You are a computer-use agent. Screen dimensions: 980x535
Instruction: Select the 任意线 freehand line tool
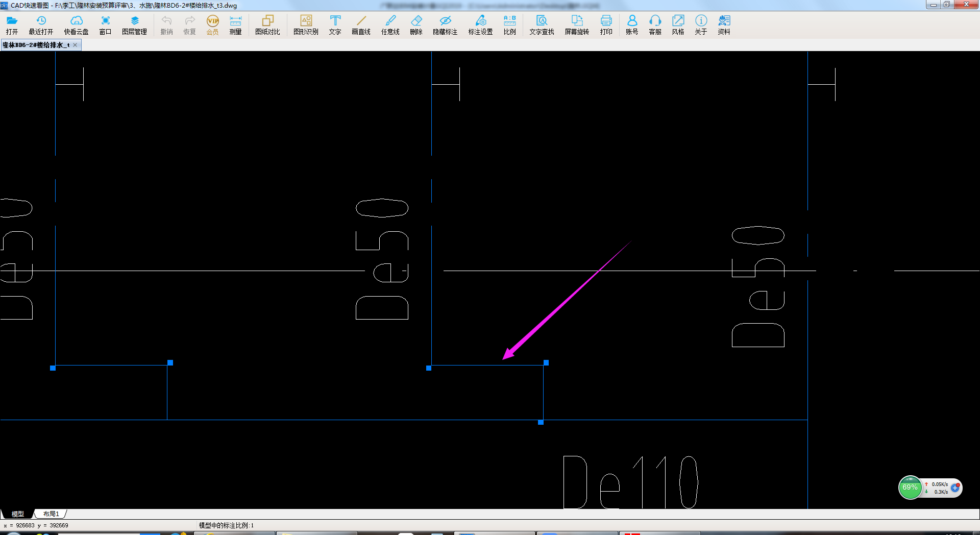click(x=390, y=25)
